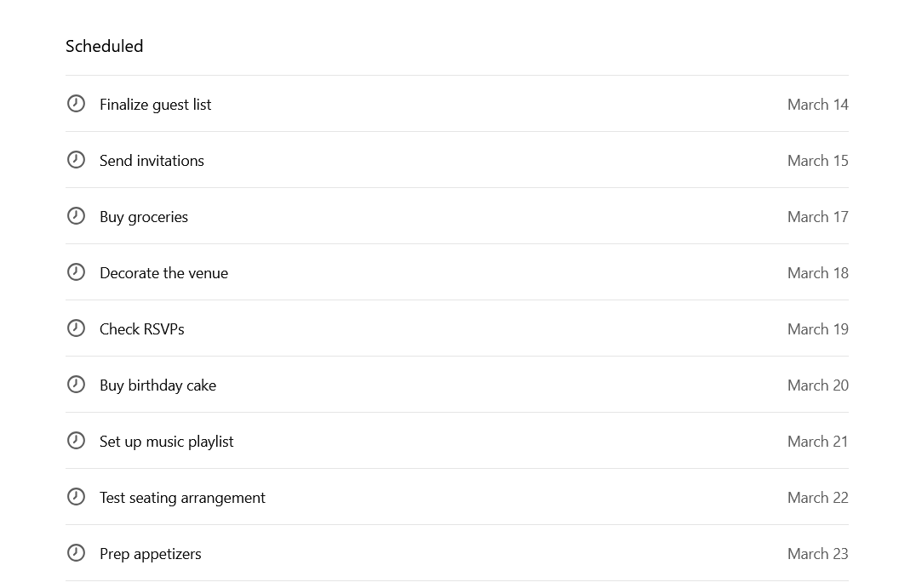Click the clock icon beside Prep appetizers
This screenshot has height=588, width=916.
click(76, 552)
